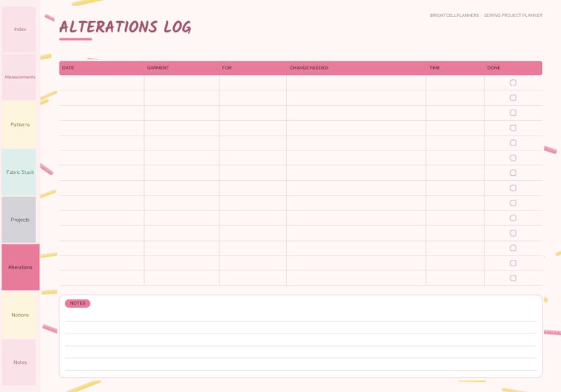Check the fifth row Done checkbox
Screen dimensions: 561x392
click(x=513, y=143)
